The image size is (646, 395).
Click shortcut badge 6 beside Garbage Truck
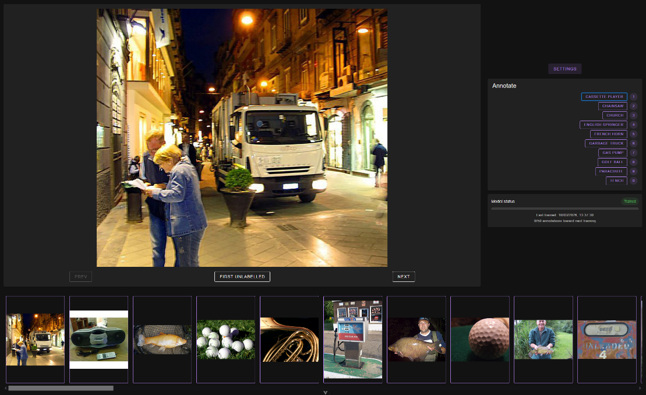pyautogui.click(x=634, y=143)
